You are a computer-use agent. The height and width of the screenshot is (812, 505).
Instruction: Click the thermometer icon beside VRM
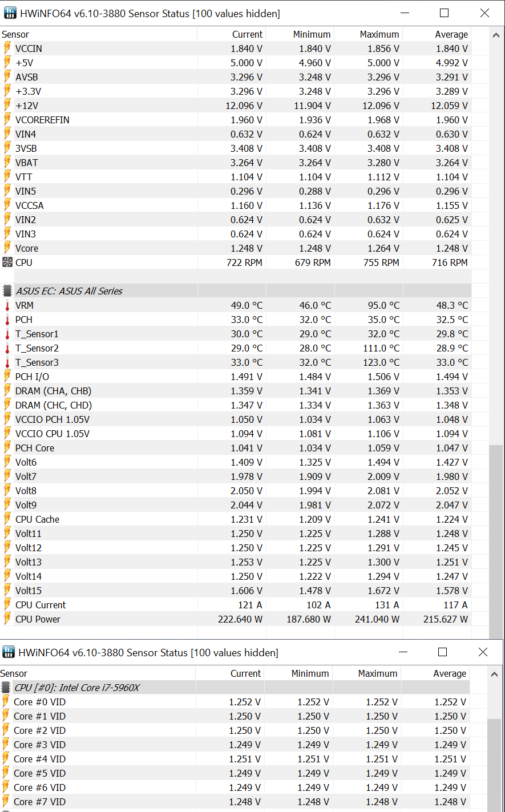(7, 305)
